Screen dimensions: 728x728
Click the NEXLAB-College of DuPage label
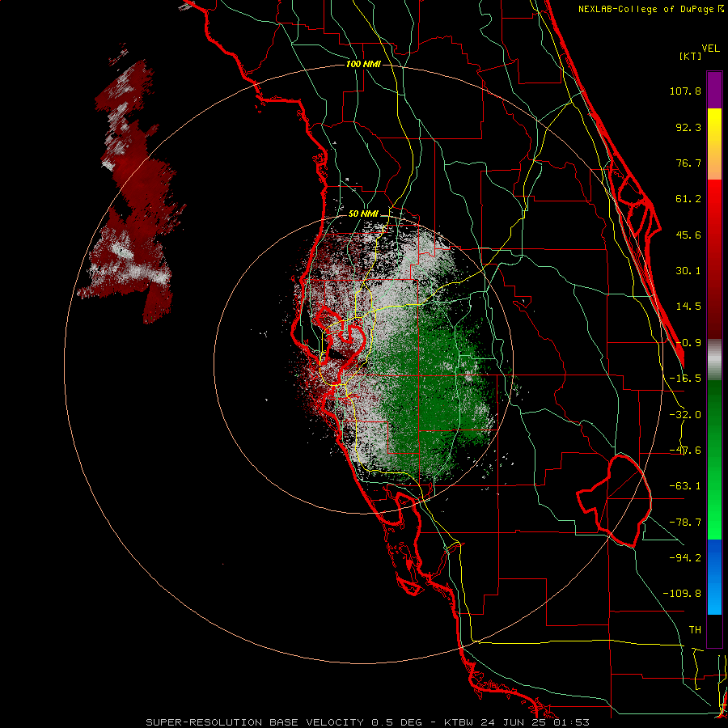[645, 9]
